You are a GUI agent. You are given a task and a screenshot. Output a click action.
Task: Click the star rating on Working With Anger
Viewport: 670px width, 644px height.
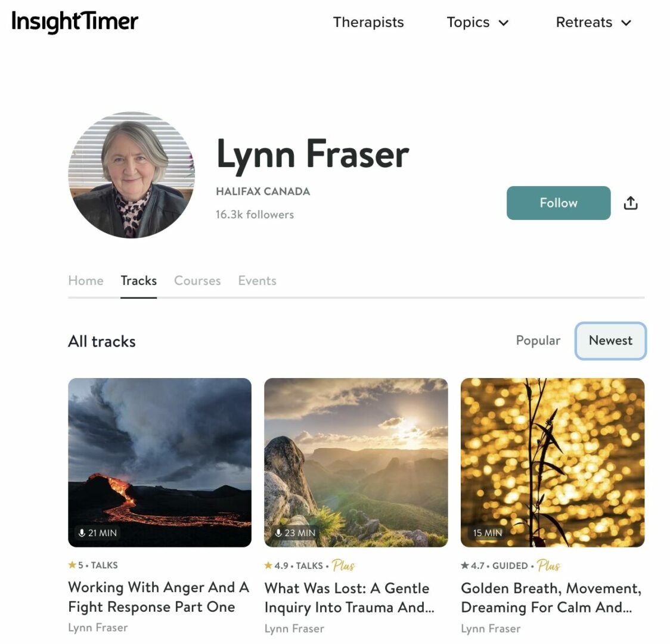[75, 565]
